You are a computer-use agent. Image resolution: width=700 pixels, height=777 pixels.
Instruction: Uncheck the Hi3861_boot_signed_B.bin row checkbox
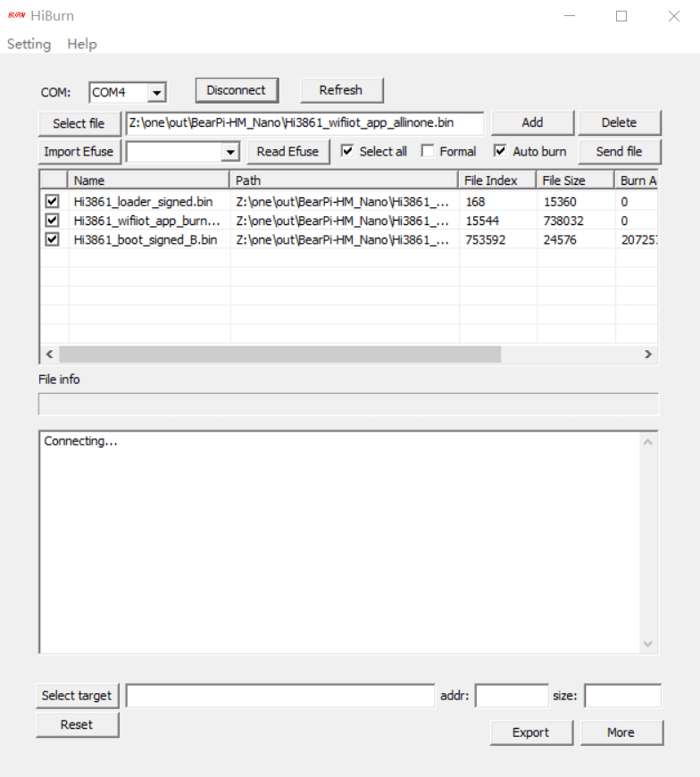(x=52, y=239)
